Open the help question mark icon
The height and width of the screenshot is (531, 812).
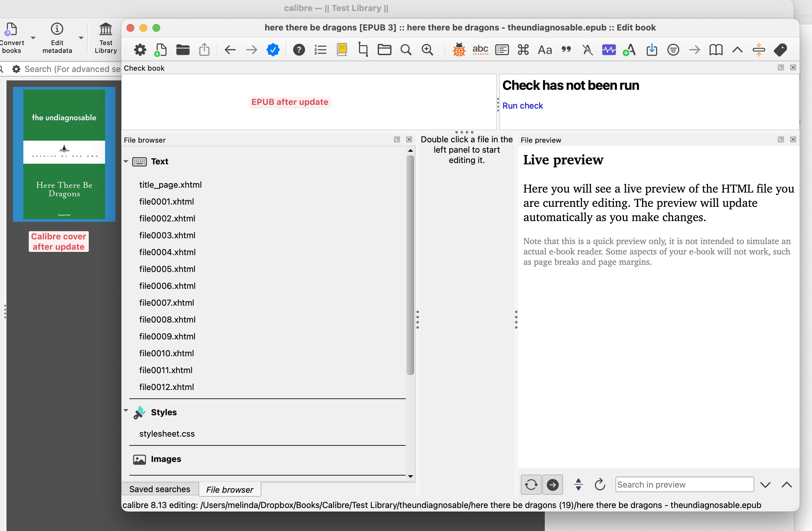point(299,50)
